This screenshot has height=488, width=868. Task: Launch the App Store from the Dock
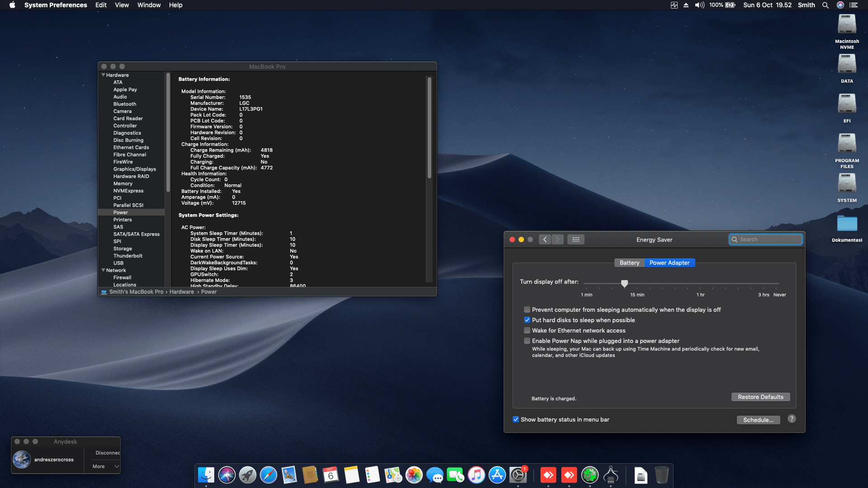[497, 475]
